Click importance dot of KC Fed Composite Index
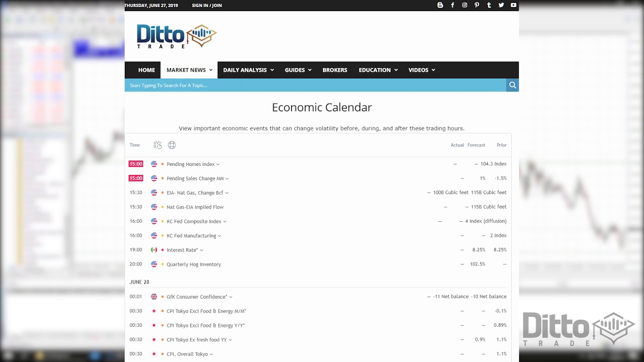The height and width of the screenshot is (362, 644). pos(163,221)
